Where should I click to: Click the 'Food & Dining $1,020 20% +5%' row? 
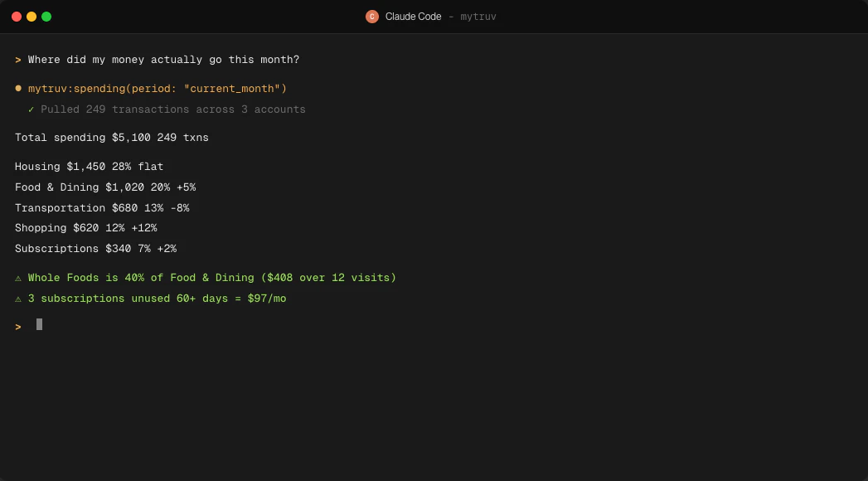(x=105, y=187)
